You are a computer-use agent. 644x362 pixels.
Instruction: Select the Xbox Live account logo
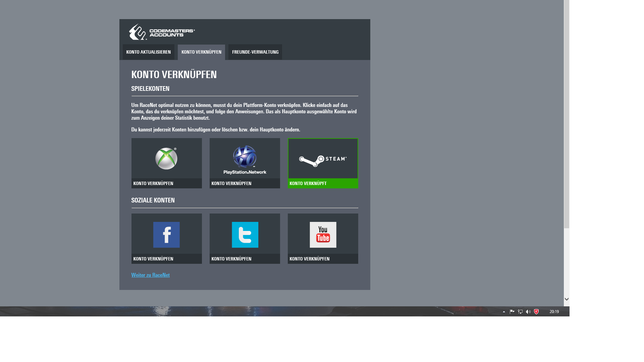pyautogui.click(x=166, y=159)
